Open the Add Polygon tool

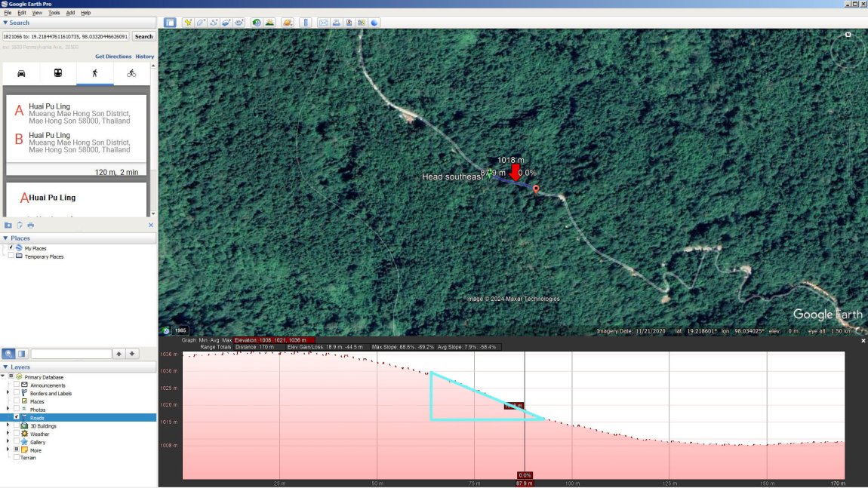[200, 23]
